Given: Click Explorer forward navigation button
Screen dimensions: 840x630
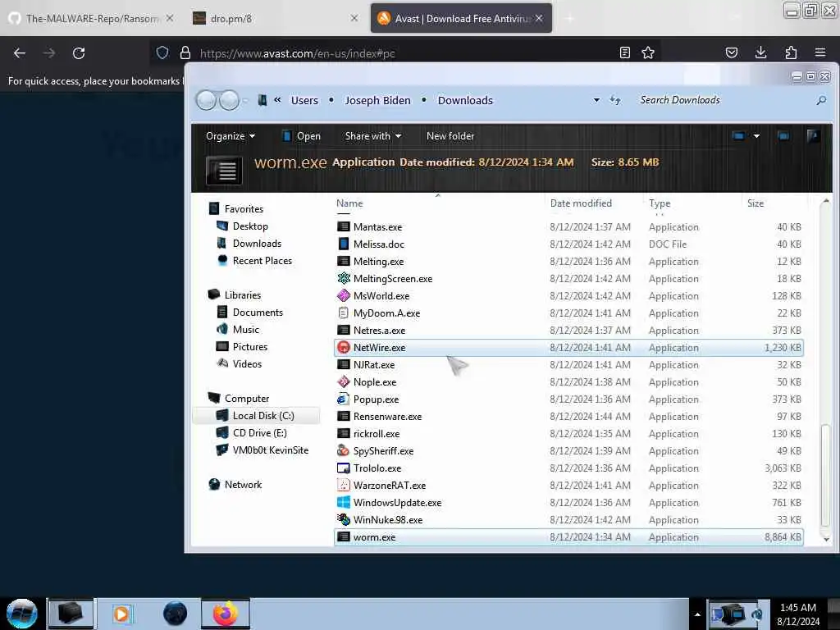Looking at the screenshot, I should point(230,100).
